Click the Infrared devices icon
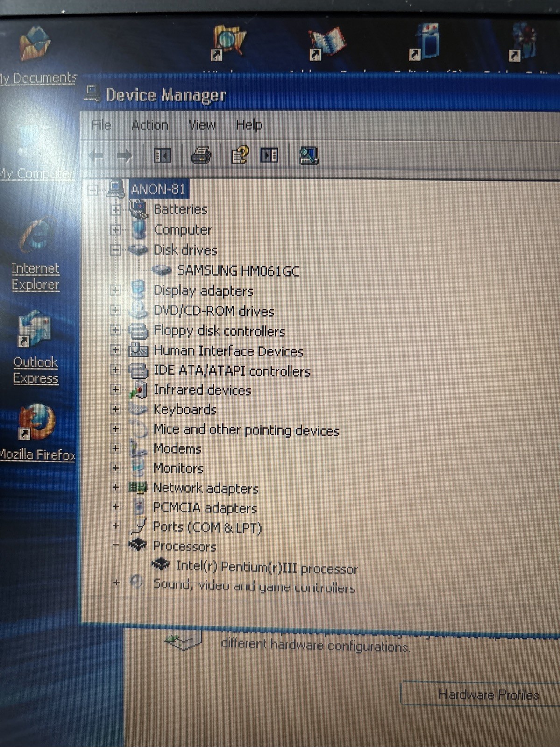This screenshot has height=747, width=560. [138, 390]
